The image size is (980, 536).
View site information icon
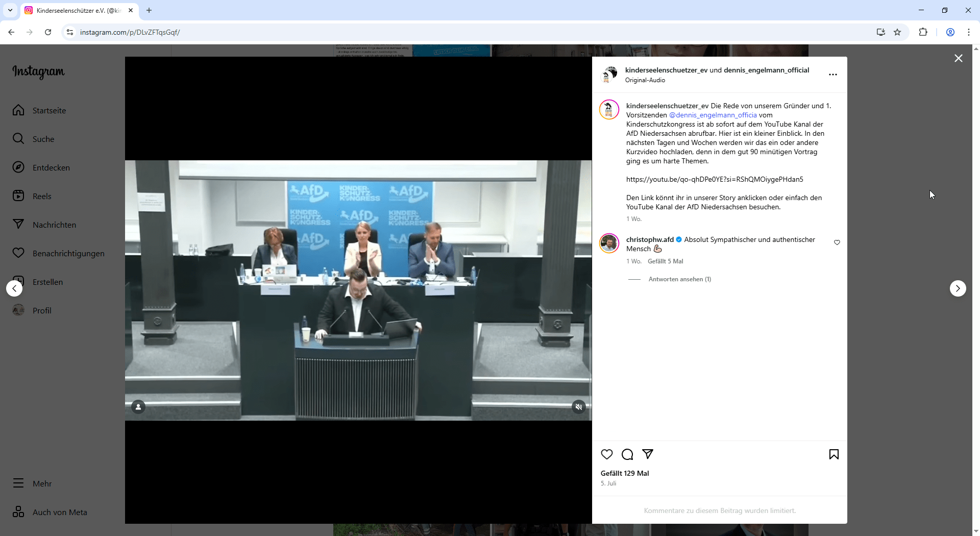tap(70, 32)
